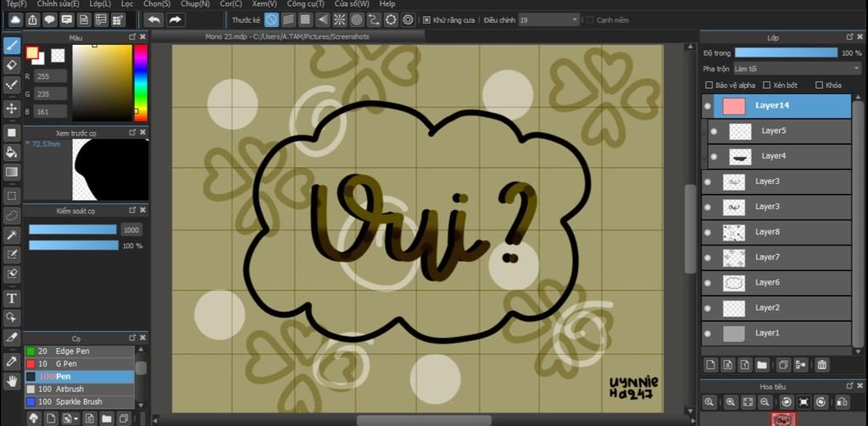Select the rectangular Select tool
This screenshot has height=426, width=868.
[12, 195]
